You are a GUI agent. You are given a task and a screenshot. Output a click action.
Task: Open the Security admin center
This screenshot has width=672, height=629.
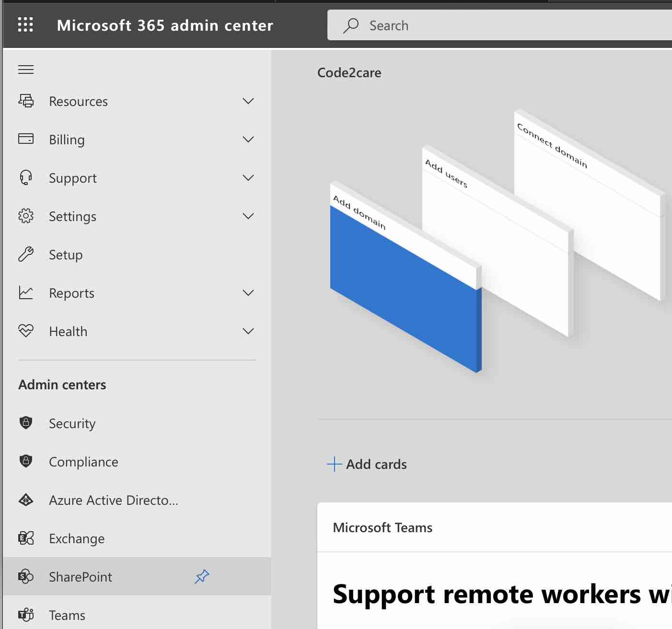(x=72, y=423)
